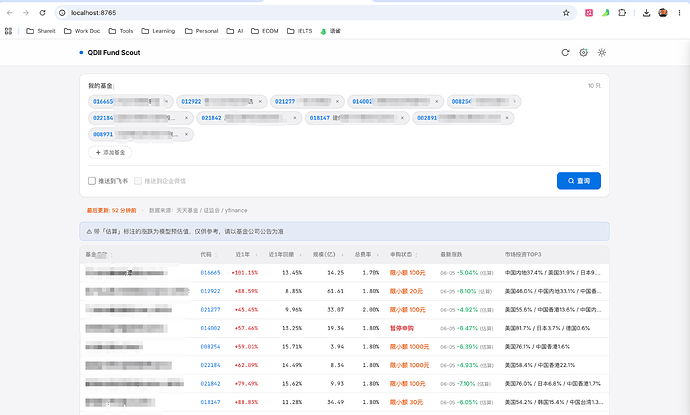The width and height of the screenshot is (690, 415).
Task: Sort table by 总费率 column
Action: [x=367, y=254]
